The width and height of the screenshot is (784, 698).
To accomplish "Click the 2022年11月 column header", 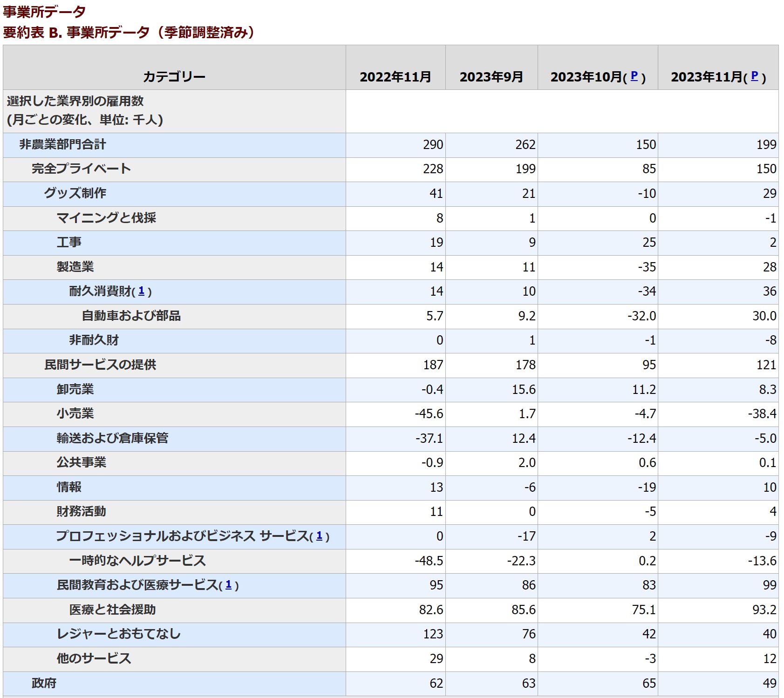I will [x=395, y=77].
